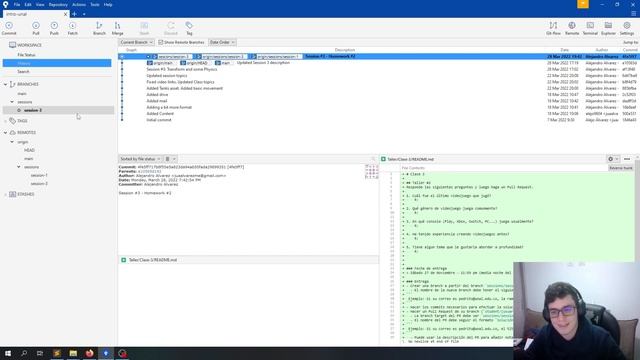The width and height of the screenshot is (640, 360).
Task: Click the Branch toolbar icon
Action: coord(99,28)
